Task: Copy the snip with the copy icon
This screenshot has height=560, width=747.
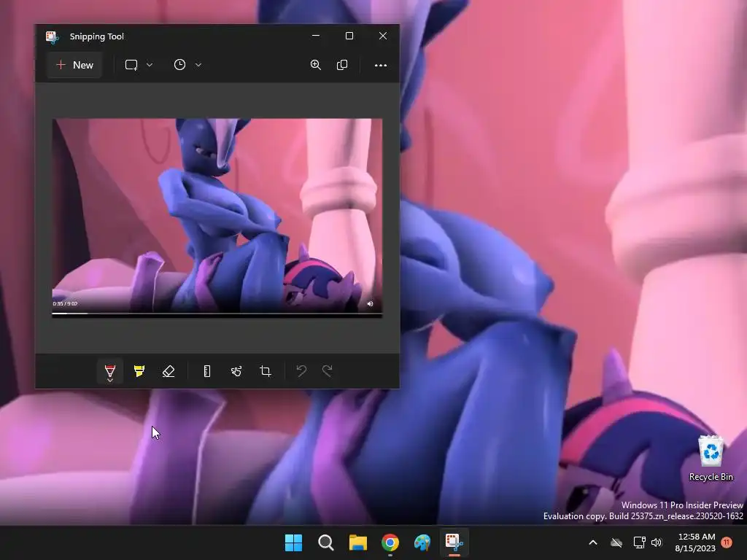Action: 342,65
